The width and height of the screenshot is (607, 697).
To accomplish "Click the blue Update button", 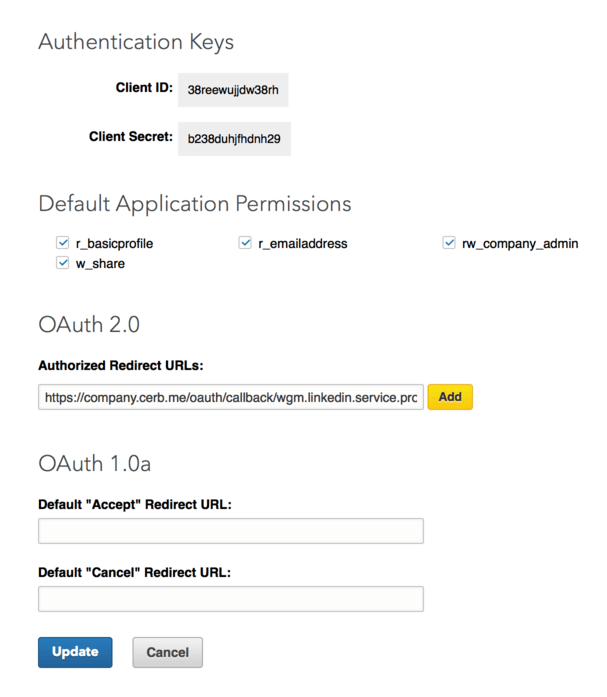I will 75,652.
